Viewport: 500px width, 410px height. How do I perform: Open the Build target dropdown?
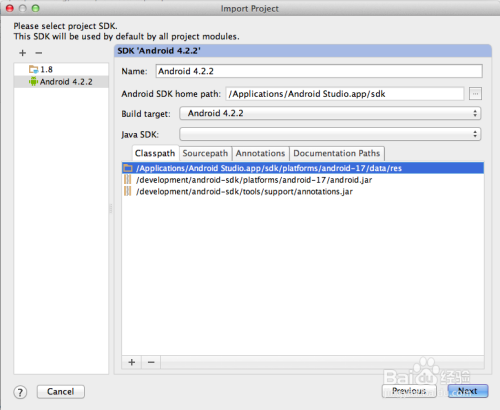[330, 113]
